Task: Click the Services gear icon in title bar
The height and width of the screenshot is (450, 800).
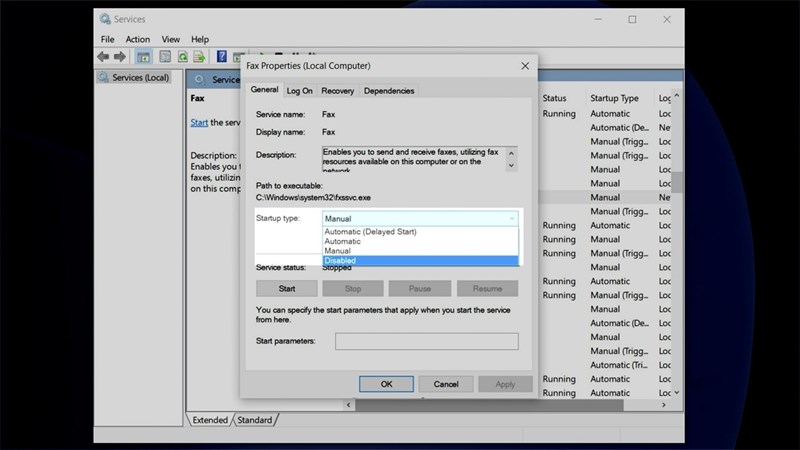Action: click(x=105, y=19)
